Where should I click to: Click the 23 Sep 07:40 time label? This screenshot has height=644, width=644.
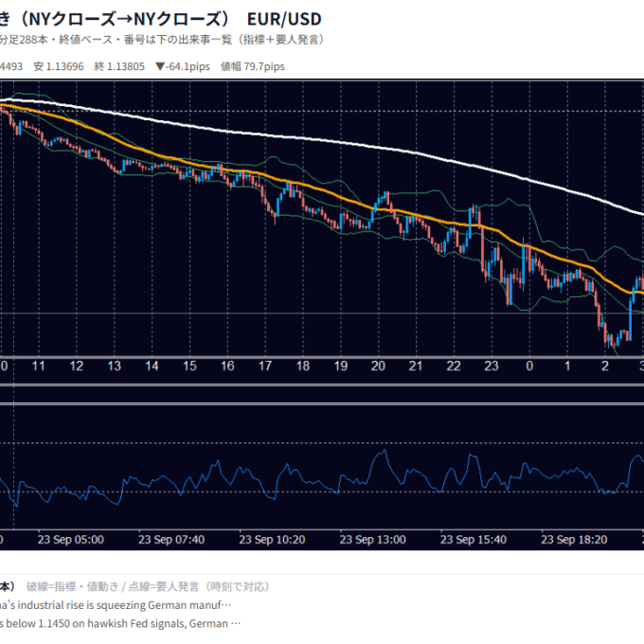pos(171,539)
